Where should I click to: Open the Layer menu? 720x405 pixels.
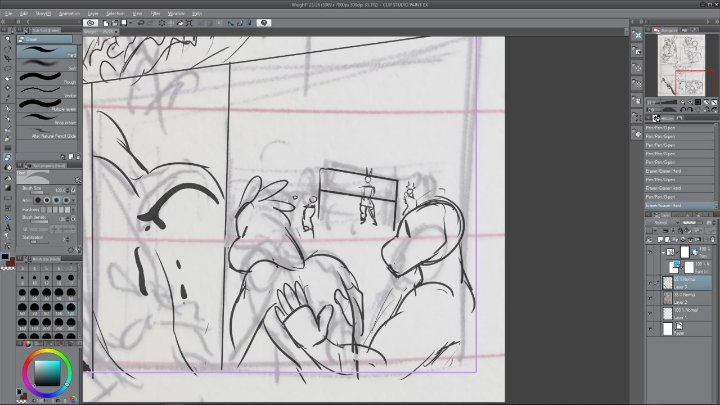93,13
